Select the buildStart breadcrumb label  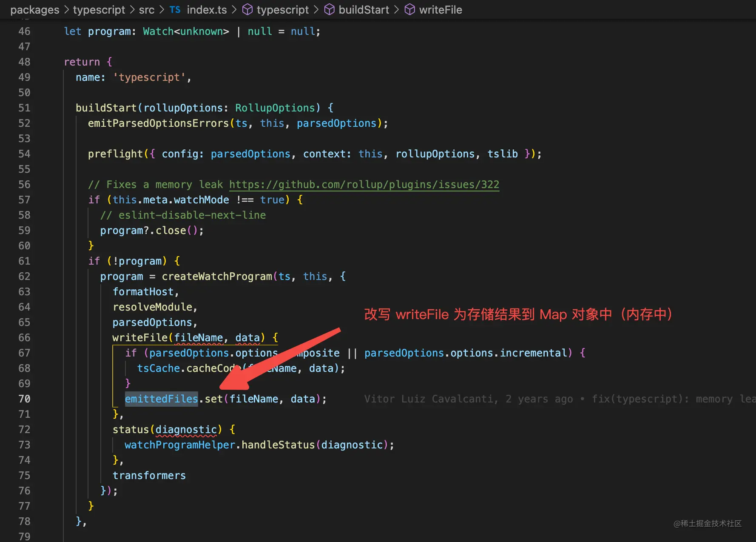(364, 10)
